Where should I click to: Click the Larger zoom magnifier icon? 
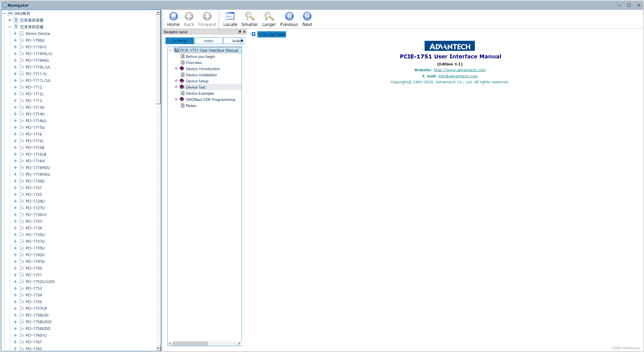(x=269, y=16)
